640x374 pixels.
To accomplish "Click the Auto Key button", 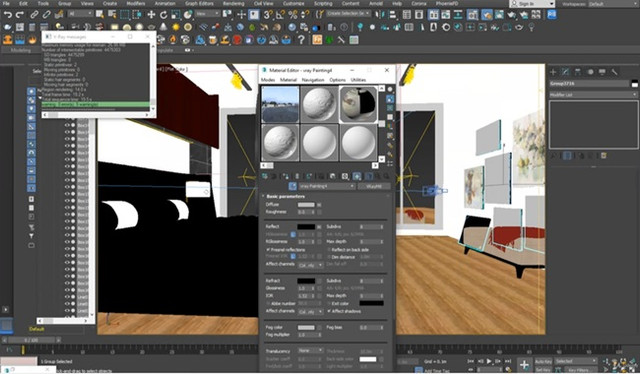I will (543, 362).
